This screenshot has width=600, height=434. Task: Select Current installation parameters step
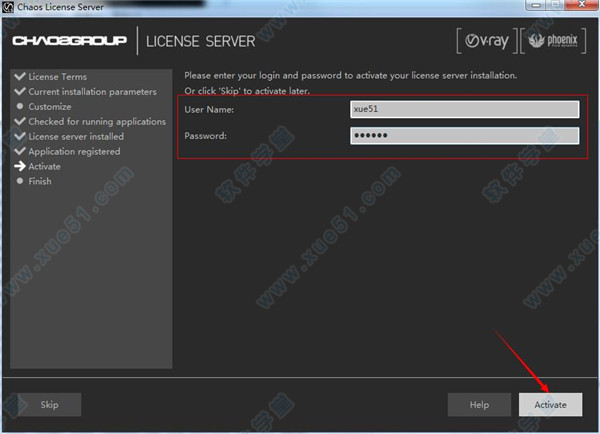point(93,92)
